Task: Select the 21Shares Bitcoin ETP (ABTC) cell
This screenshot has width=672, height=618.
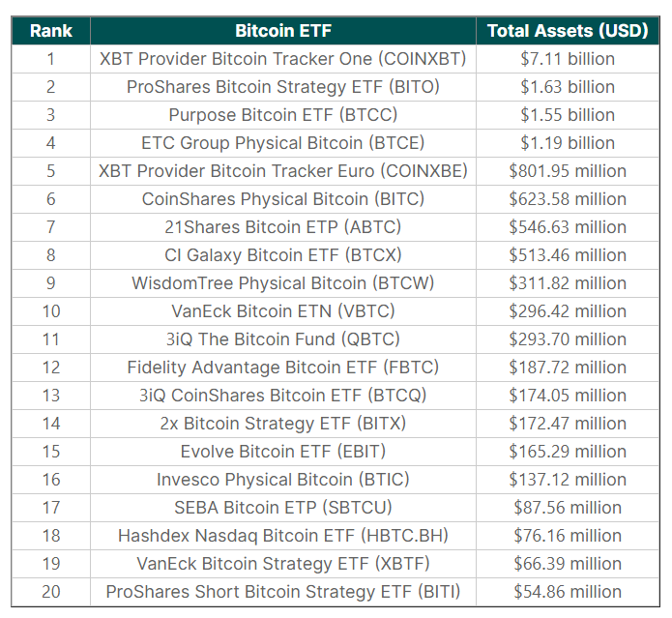Action: pos(282,227)
